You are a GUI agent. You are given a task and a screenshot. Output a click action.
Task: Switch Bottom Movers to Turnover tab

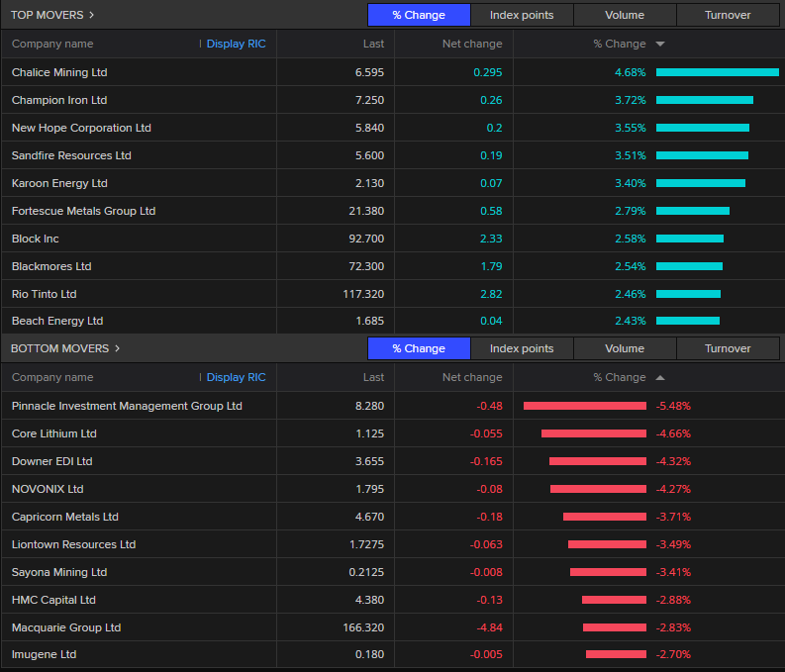tap(728, 348)
